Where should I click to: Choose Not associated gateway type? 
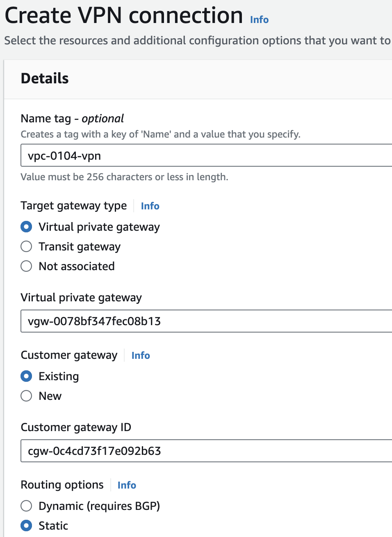[x=26, y=266]
